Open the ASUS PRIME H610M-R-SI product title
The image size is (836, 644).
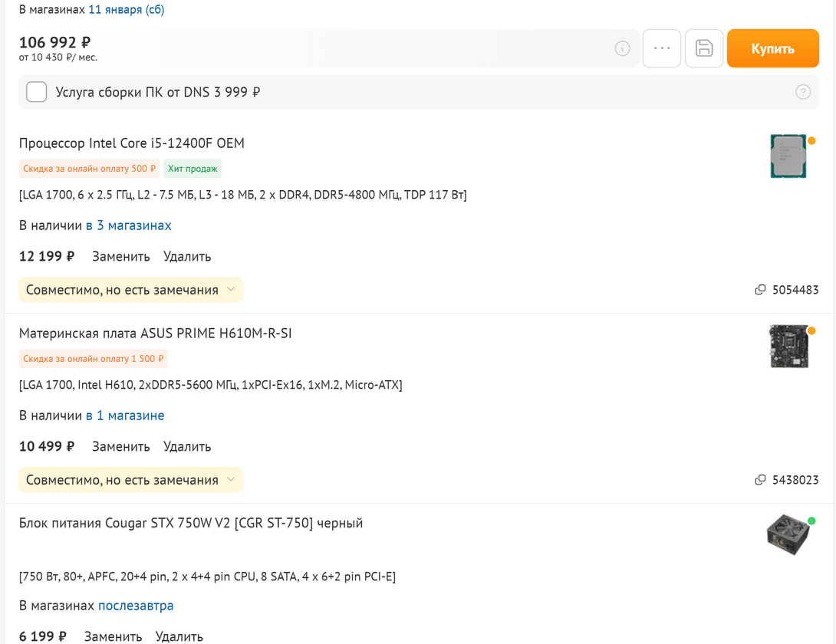156,333
